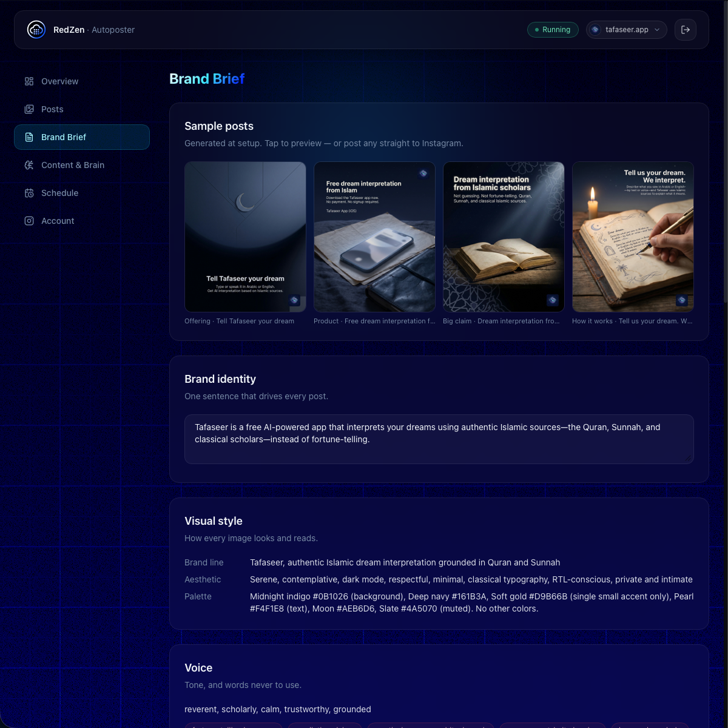Click the Schedule calendar icon

pyautogui.click(x=29, y=193)
